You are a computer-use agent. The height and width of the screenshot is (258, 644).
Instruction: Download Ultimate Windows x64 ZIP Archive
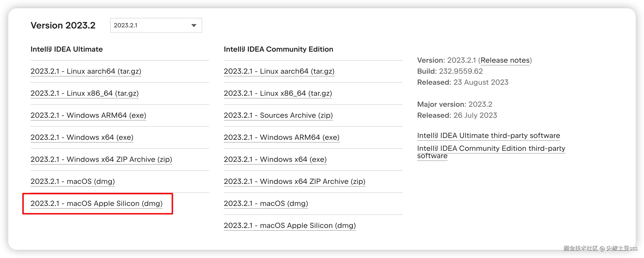[101, 159]
